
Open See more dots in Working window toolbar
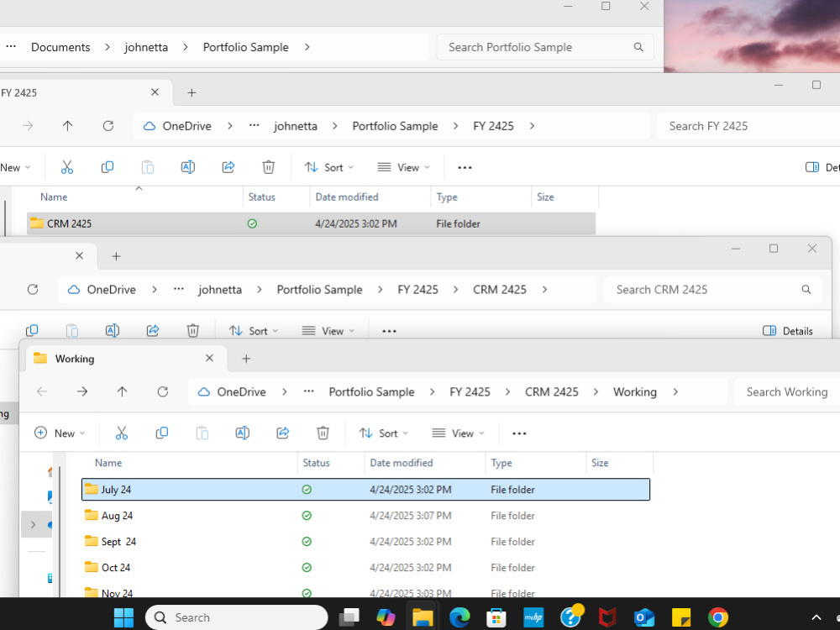pos(519,433)
